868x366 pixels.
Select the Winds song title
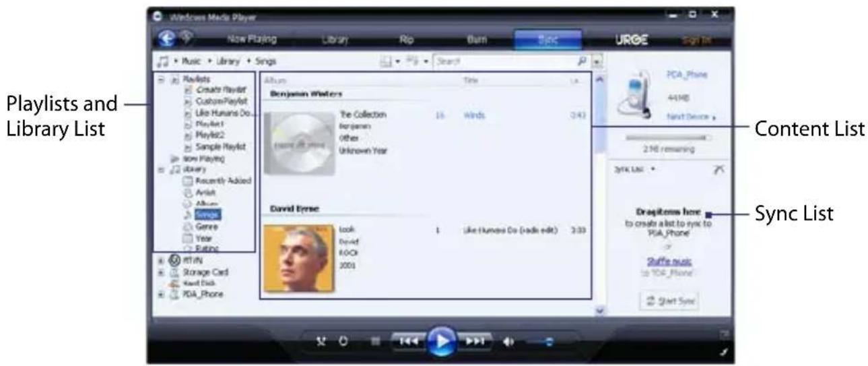[x=473, y=115]
